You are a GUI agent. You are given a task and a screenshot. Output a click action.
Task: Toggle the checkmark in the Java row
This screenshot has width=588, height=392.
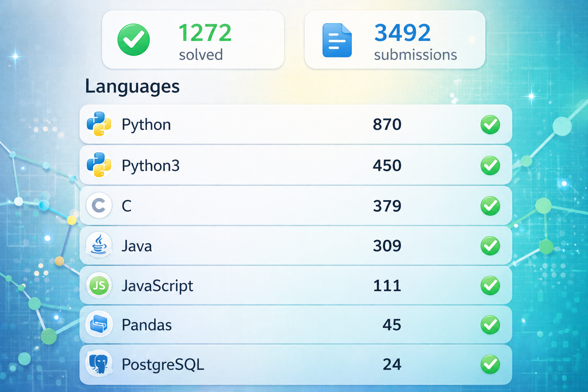tap(490, 245)
